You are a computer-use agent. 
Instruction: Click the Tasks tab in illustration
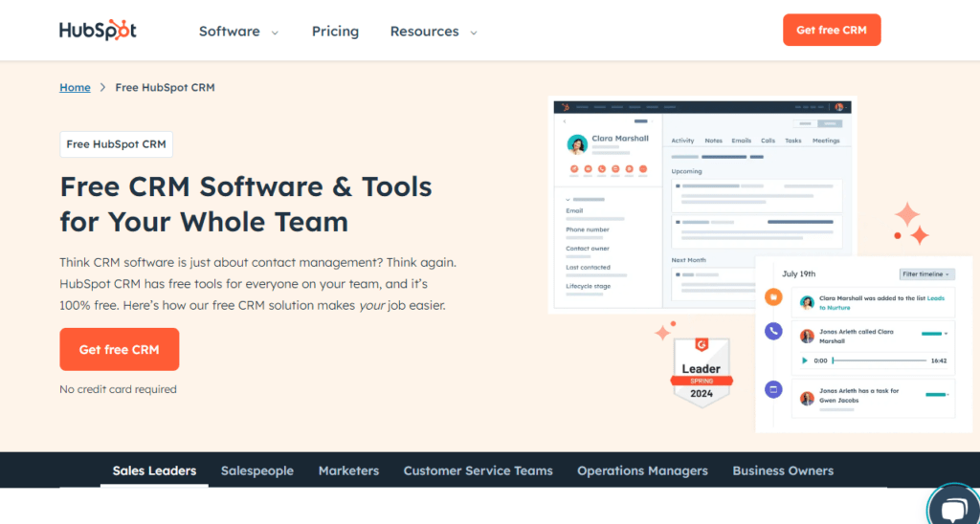tap(793, 141)
